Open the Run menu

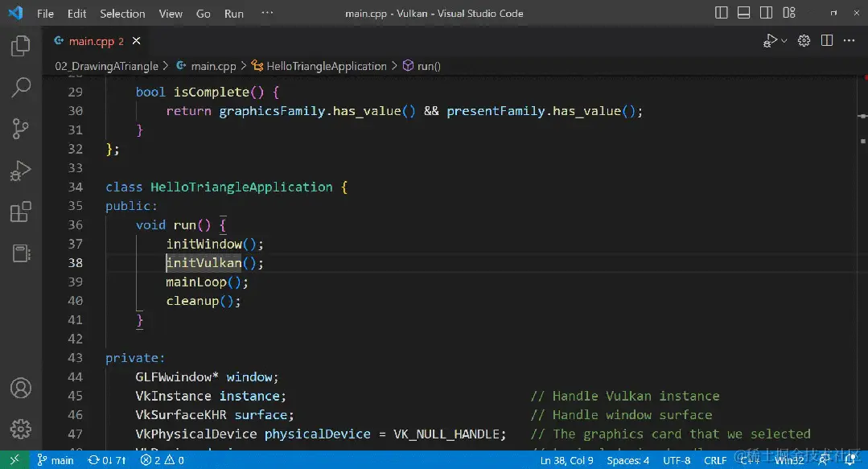pyautogui.click(x=233, y=14)
